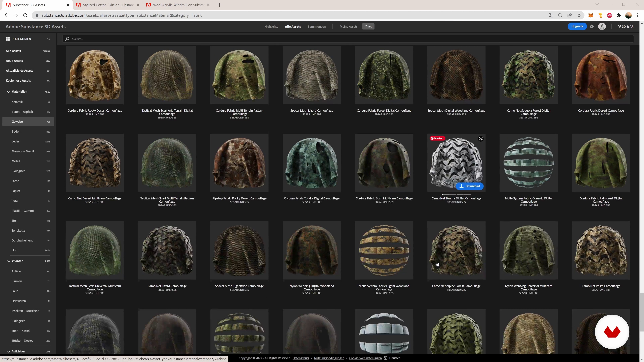
Task: Select Aktualisierte Assets category
Action: click(28, 70)
